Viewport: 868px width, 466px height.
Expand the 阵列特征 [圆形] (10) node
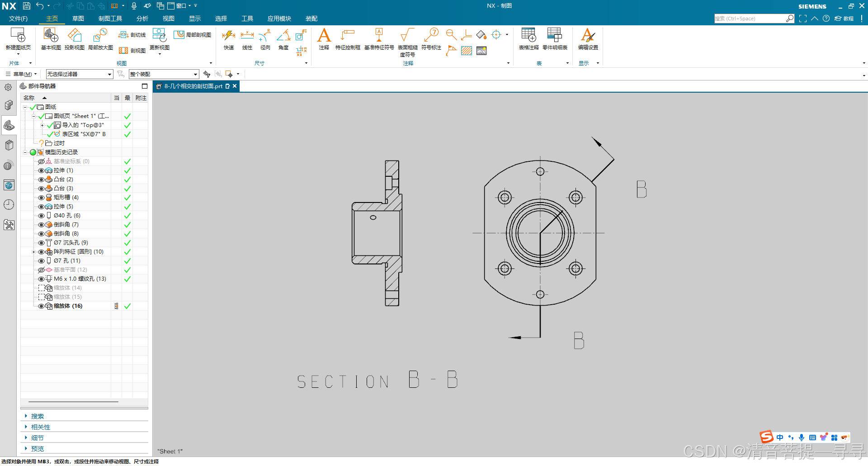pos(33,252)
